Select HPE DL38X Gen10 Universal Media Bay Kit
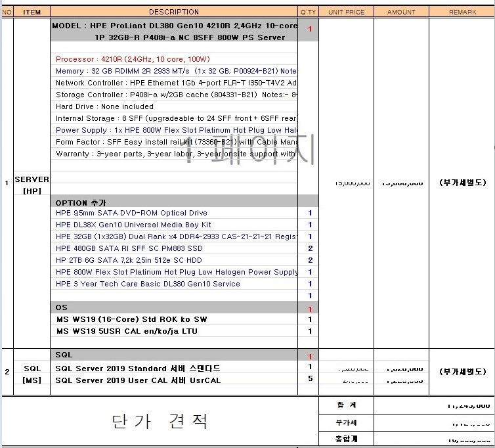The image size is (495, 448). [x=174, y=225]
